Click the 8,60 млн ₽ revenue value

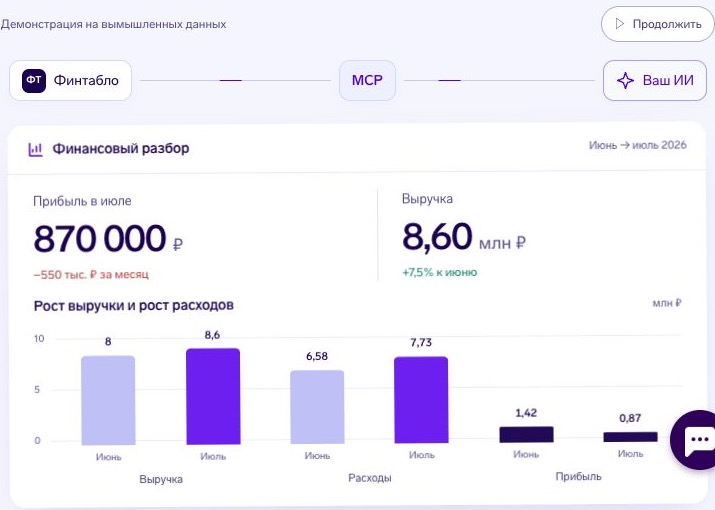tap(464, 237)
